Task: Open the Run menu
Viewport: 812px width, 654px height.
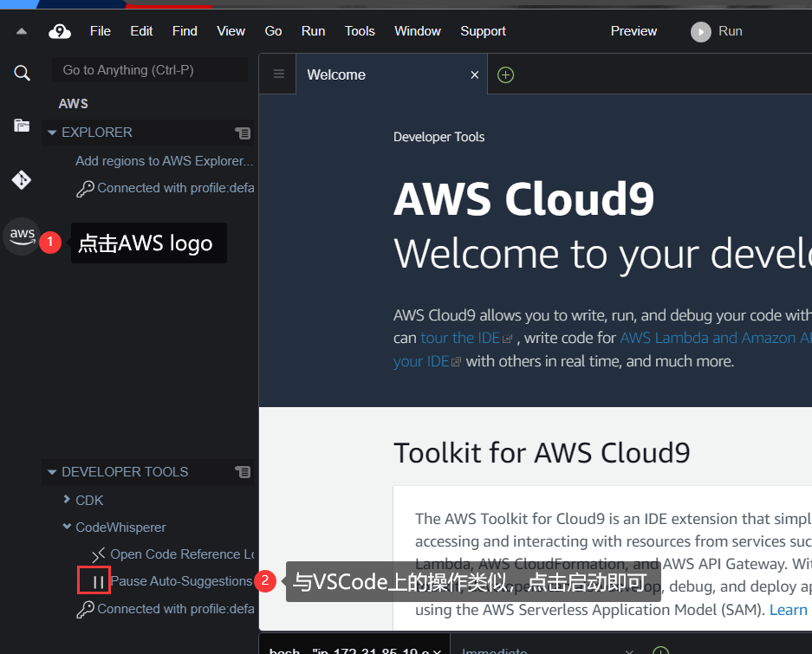Action: point(314,31)
